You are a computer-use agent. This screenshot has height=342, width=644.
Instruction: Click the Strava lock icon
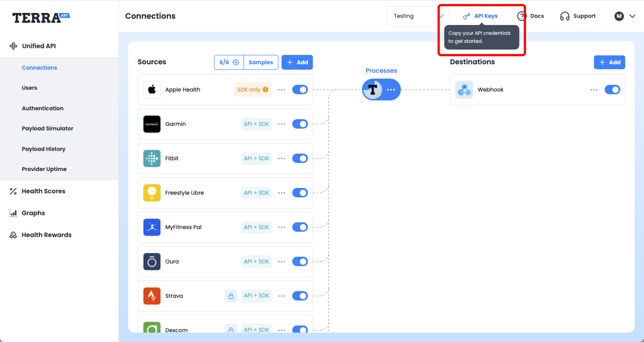[231, 296]
